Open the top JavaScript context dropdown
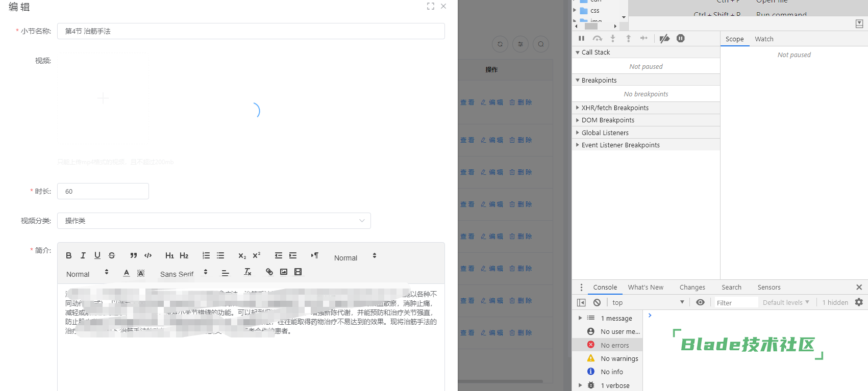The height and width of the screenshot is (391, 868). tap(648, 302)
